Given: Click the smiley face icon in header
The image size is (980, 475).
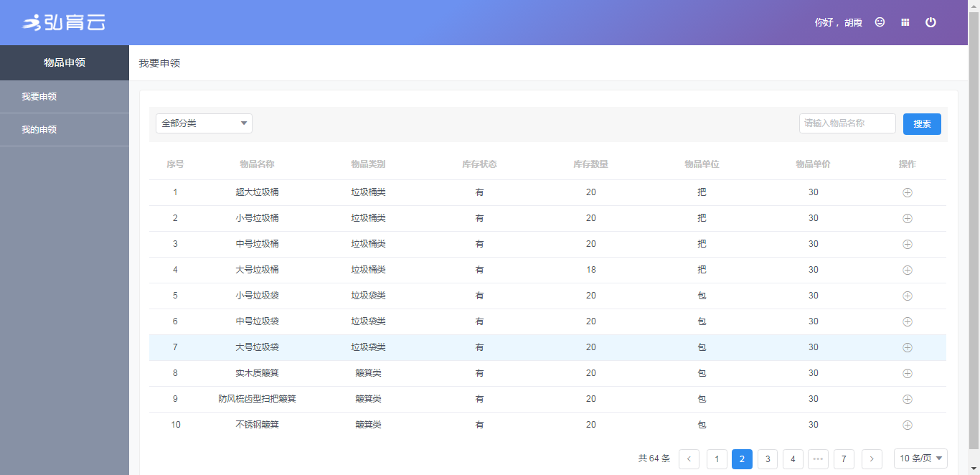Looking at the screenshot, I should (x=880, y=22).
